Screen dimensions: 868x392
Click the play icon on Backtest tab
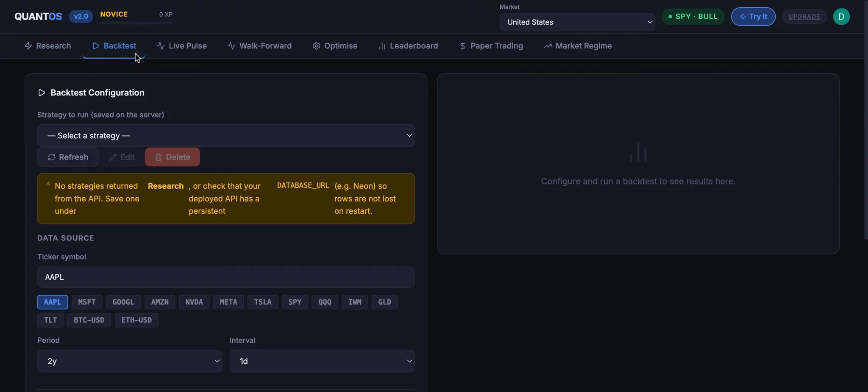pos(96,46)
